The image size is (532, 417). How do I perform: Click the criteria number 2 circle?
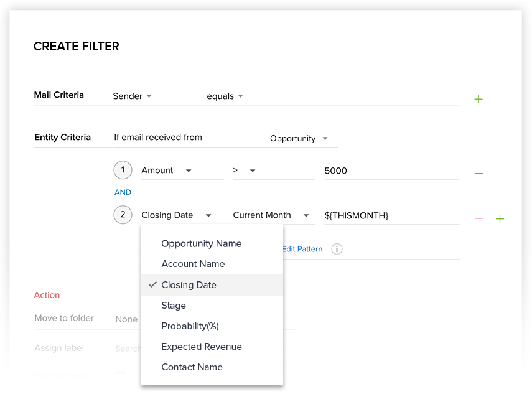[x=123, y=215]
